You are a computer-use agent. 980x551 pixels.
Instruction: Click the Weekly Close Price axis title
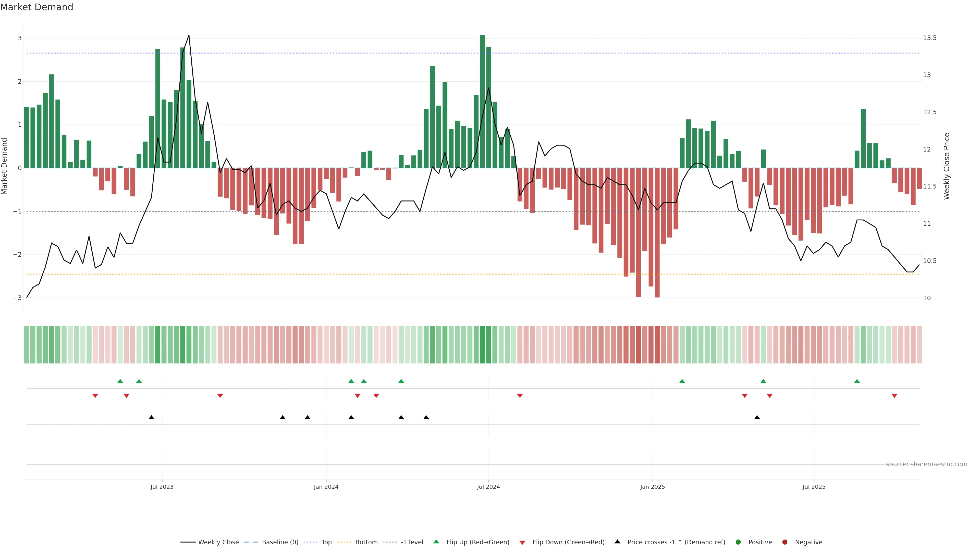[947, 166]
